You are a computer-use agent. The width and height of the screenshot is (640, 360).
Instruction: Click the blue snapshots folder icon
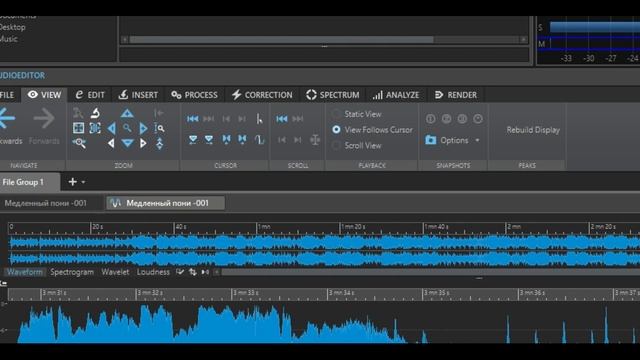pos(431,140)
